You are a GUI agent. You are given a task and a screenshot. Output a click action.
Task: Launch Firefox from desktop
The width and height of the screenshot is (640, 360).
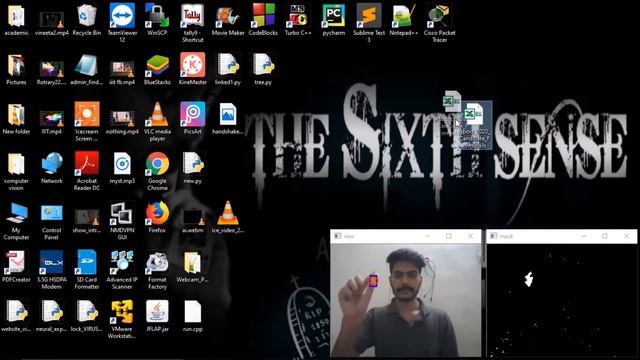point(157,217)
